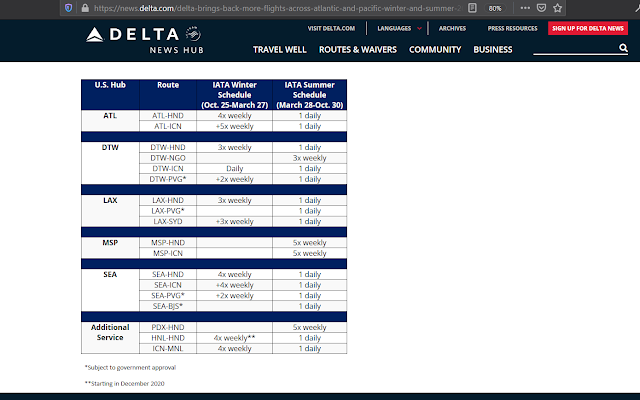
Task: Click the 5x weekly summer cell for PDX-HND
Action: pos(310,327)
